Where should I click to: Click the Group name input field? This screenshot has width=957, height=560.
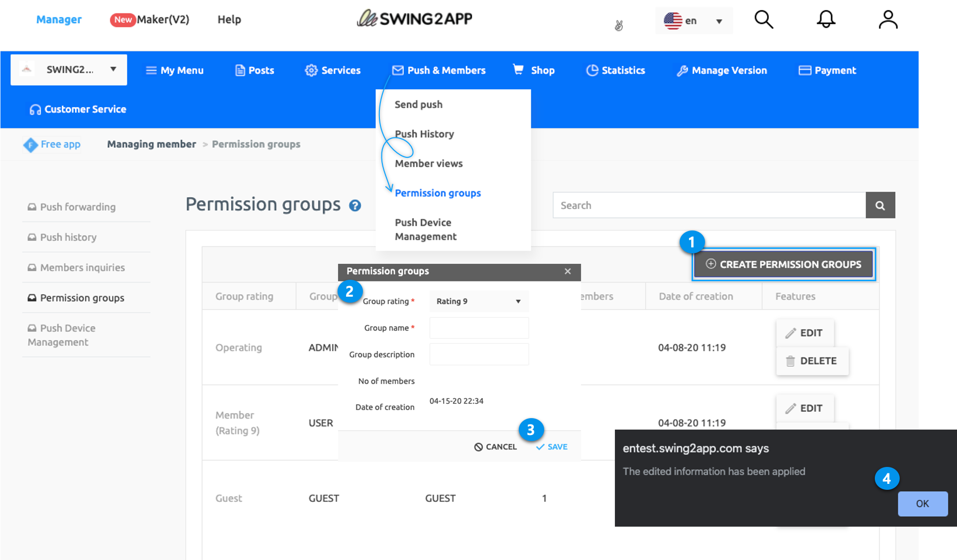click(x=478, y=328)
